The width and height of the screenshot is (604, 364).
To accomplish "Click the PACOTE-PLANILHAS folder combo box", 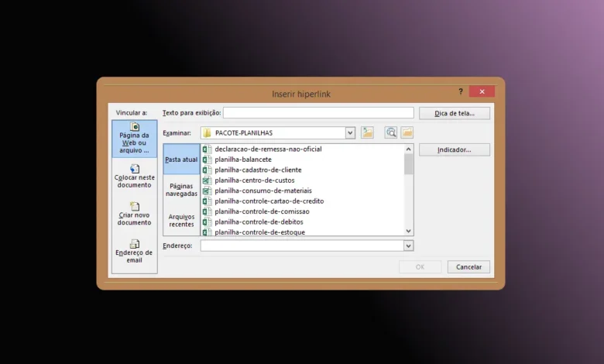I will click(x=277, y=133).
